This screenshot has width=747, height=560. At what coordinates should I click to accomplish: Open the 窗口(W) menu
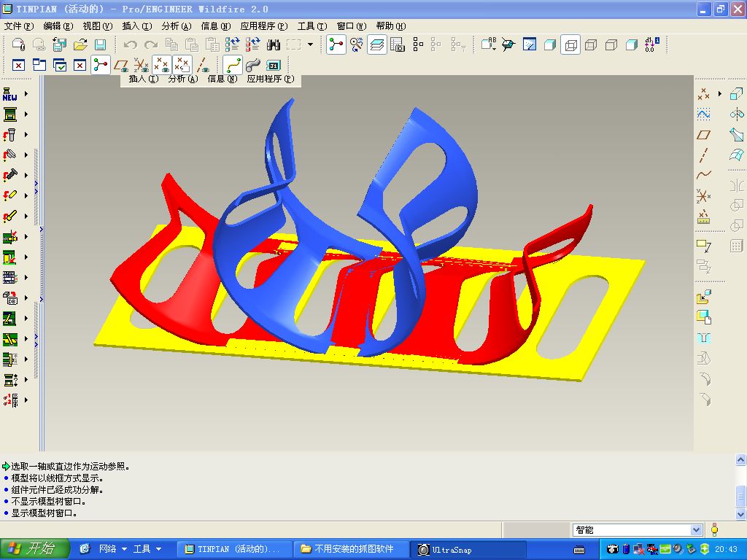352,26
